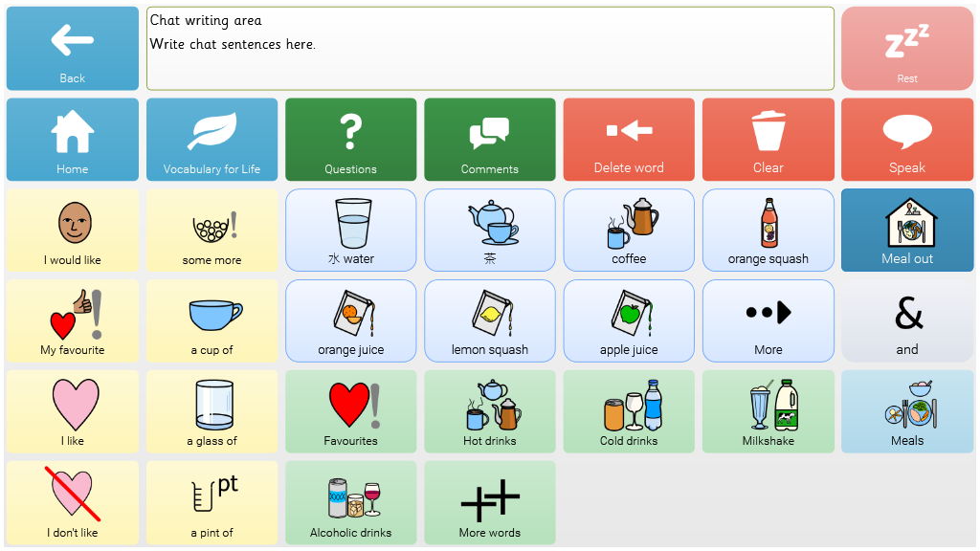
Task: Select the teapot and cup tile
Action: point(489,230)
